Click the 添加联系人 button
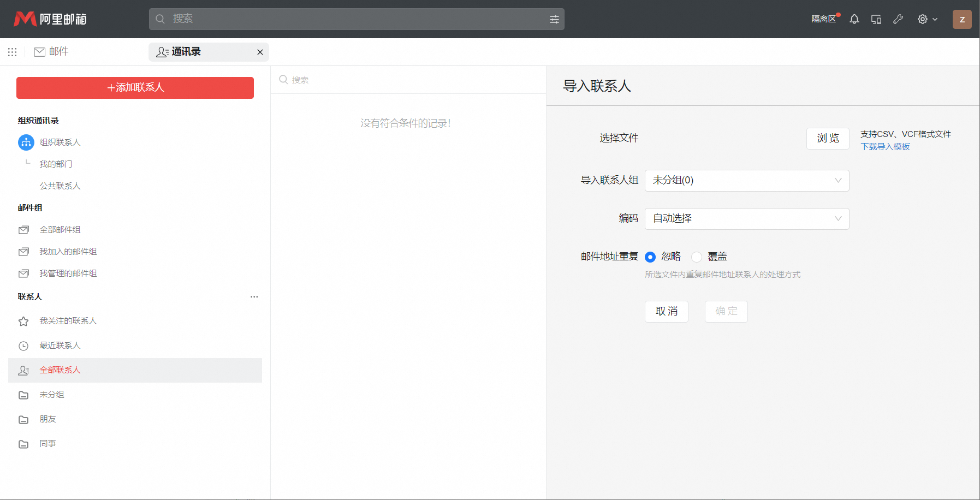This screenshot has height=500, width=980. coord(135,88)
